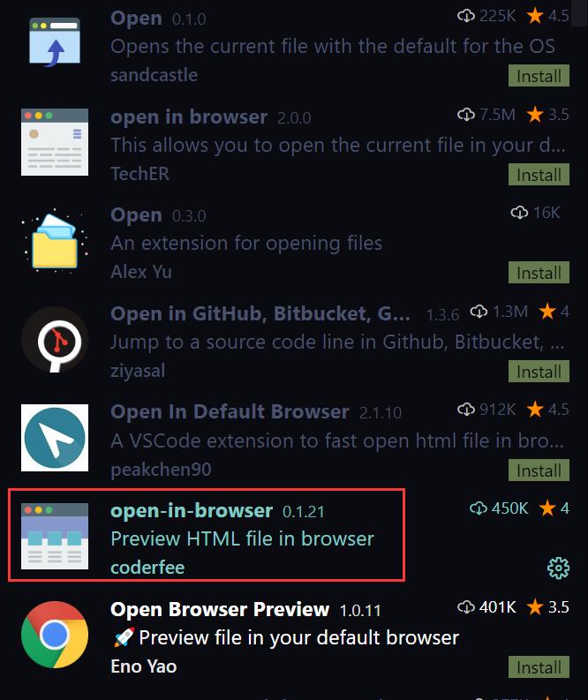
Task: Click publisher name 'TechER'
Action: [x=139, y=174]
